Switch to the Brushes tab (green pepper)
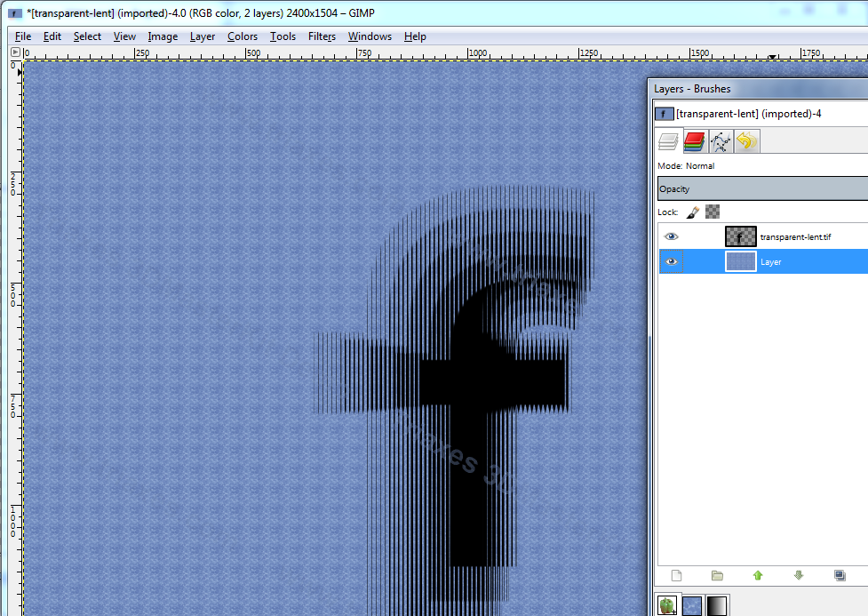The width and height of the screenshot is (868, 616). [668, 605]
